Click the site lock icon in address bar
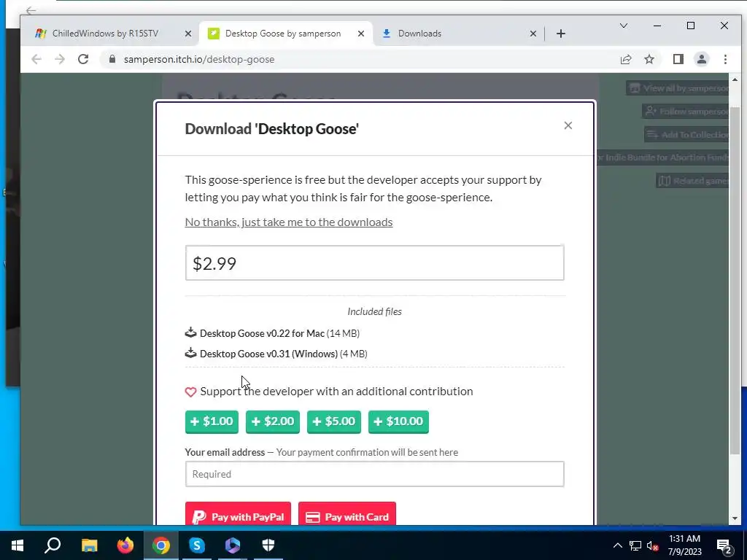 [x=112, y=59]
